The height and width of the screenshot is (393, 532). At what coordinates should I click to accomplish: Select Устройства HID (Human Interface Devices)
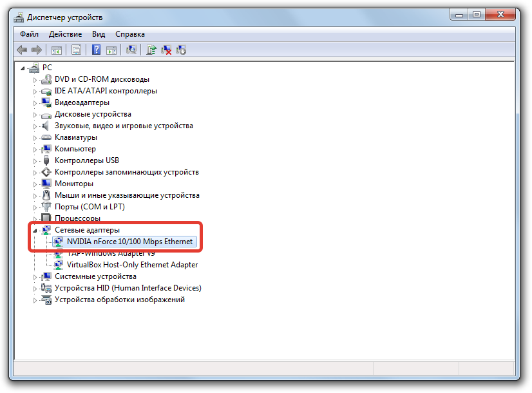coord(128,288)
